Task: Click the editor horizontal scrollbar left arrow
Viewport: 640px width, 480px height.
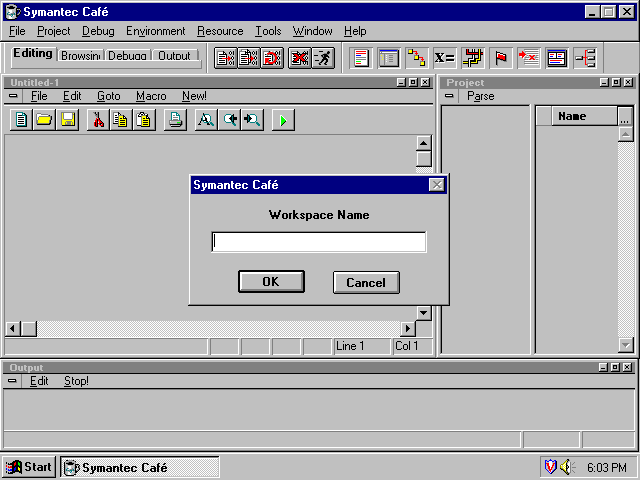Action: pyautogui.click(x=13, y=328)
